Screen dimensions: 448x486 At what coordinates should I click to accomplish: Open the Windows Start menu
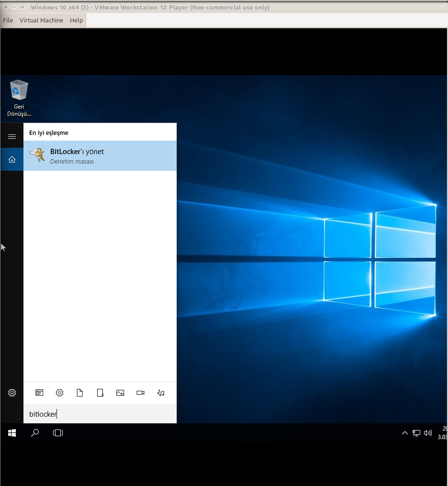tap(12, 433)
